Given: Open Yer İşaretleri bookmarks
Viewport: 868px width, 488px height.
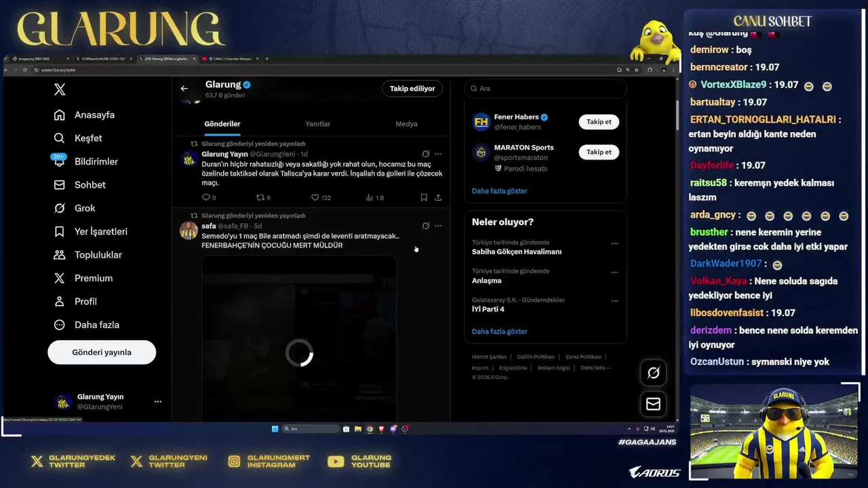Looking at the screenshot, I should pyautogui.click(x=91, y=232).
